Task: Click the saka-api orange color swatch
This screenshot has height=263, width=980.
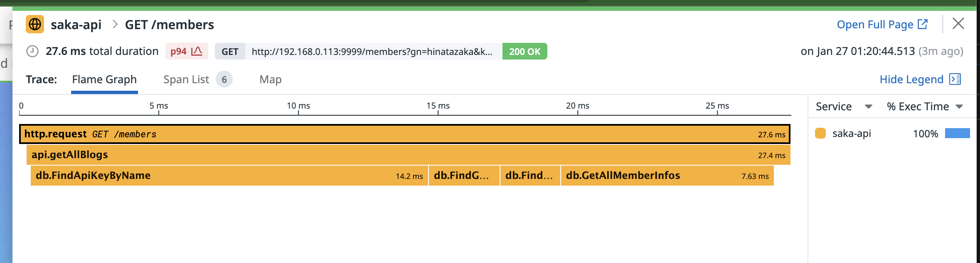Action: pyautogui.click(x=820, y=133)
